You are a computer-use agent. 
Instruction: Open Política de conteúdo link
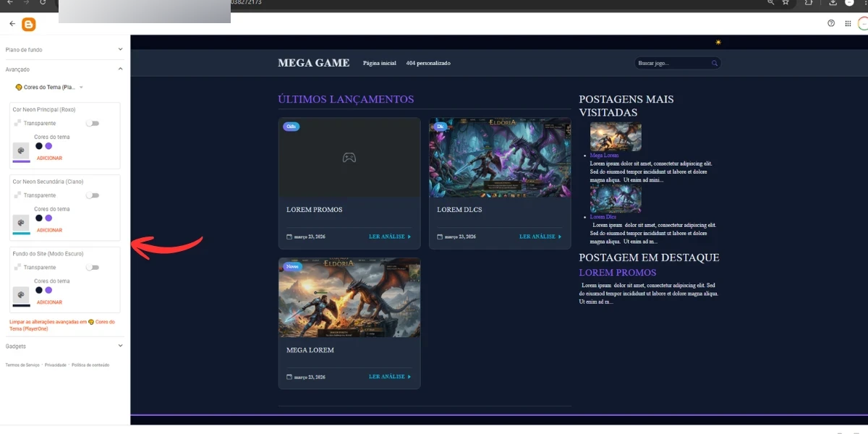tap(90, 365)
